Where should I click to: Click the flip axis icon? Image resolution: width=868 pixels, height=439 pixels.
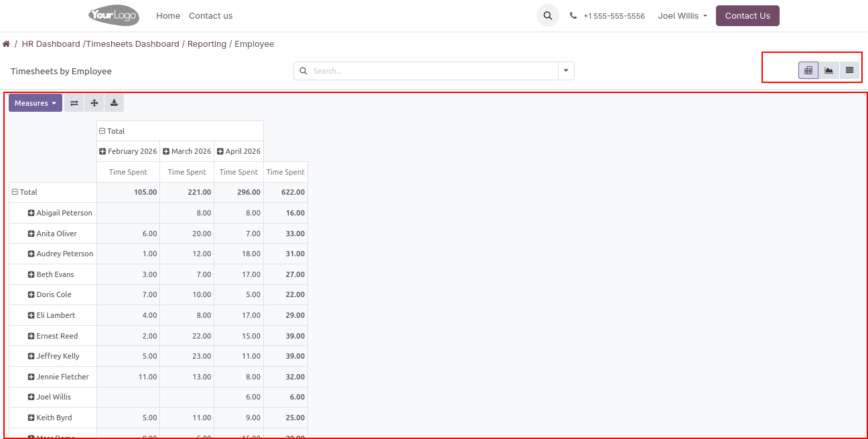[x=74, y=103]
